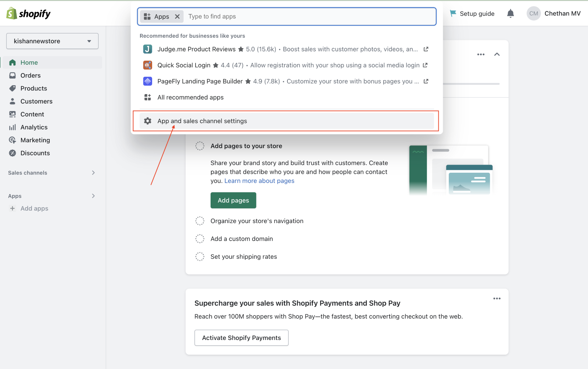
Task: Click the Customers person icon
Action: click(12, 101)
